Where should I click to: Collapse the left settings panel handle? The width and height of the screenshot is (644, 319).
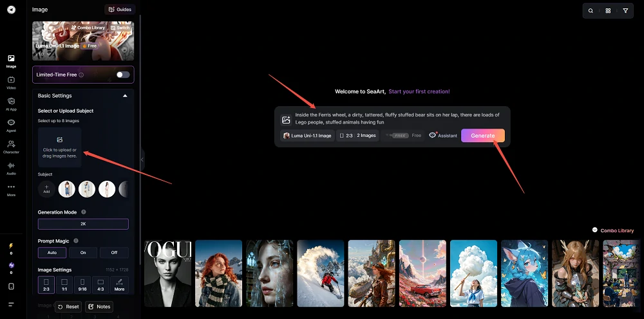coord(142,159)
